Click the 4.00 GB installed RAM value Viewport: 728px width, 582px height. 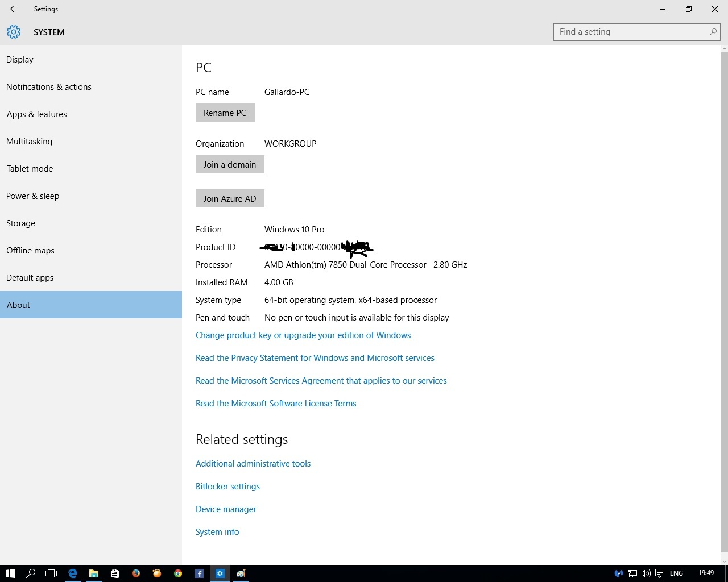[x=279, y=282]
